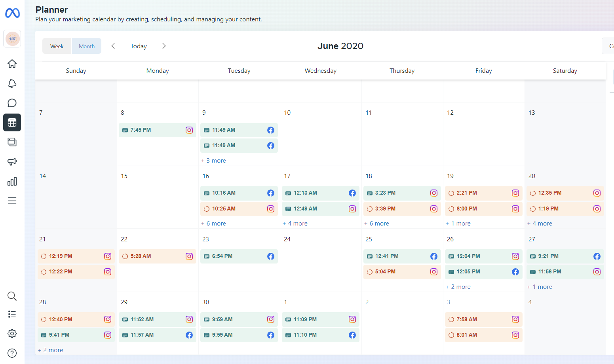Open the Settings gear icon

pyautogui.click(x=12, y=334)
